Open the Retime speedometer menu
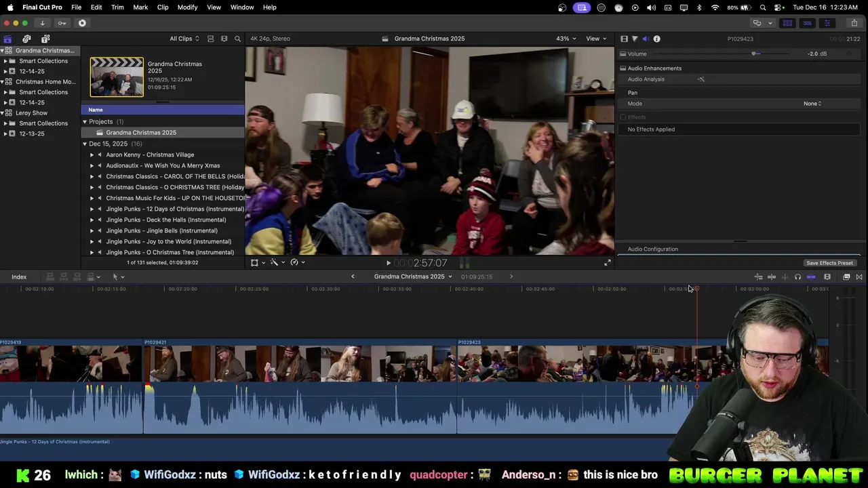 point(297,262)
